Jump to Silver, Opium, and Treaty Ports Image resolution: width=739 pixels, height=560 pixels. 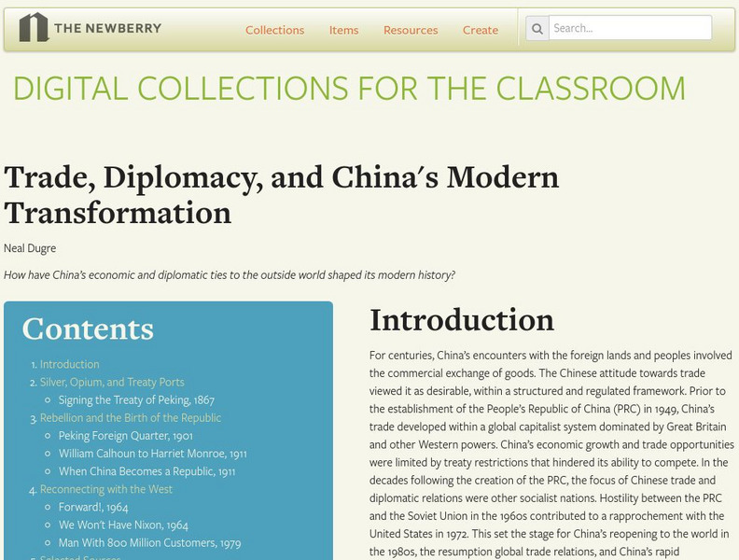[x=112, y=383]
